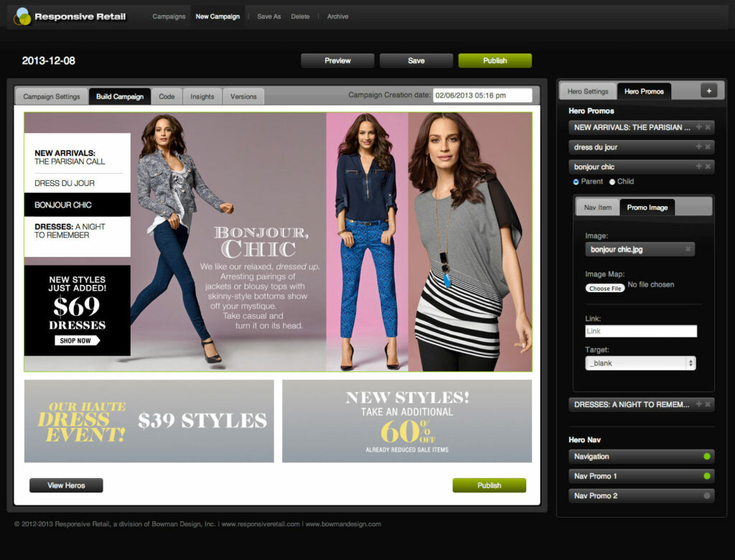The image size is (735, 560).
Task: Toggle the Navigation green status indicator
Action: [707, 457]
